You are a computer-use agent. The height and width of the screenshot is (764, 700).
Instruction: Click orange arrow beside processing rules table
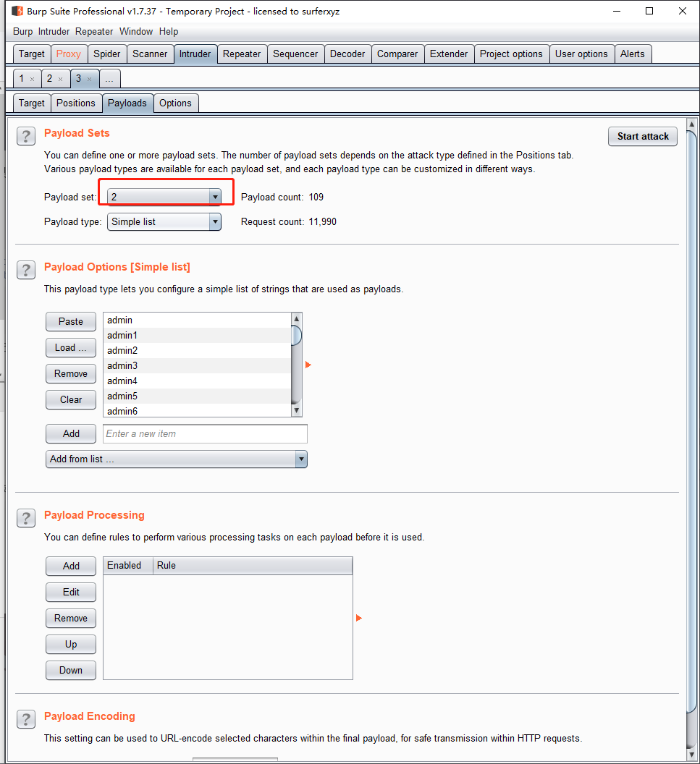pos(359,618)
